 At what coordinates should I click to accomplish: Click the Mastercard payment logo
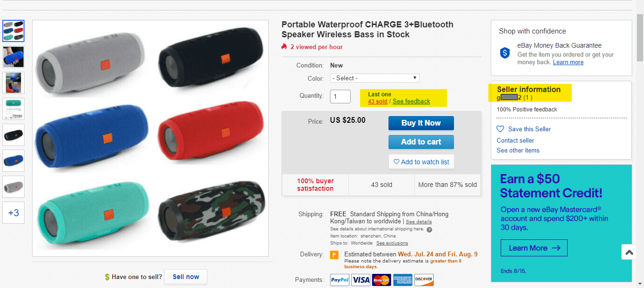click(x=381, y=280)
